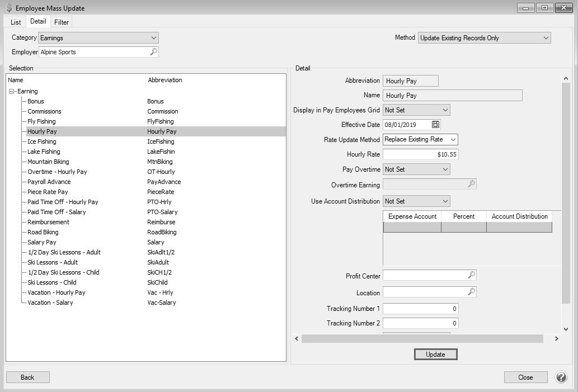The width and height of the screenshot is (578, 392).
Task: Click the scroll down arrow in Detail panel
Action: [x=566, y=329]
